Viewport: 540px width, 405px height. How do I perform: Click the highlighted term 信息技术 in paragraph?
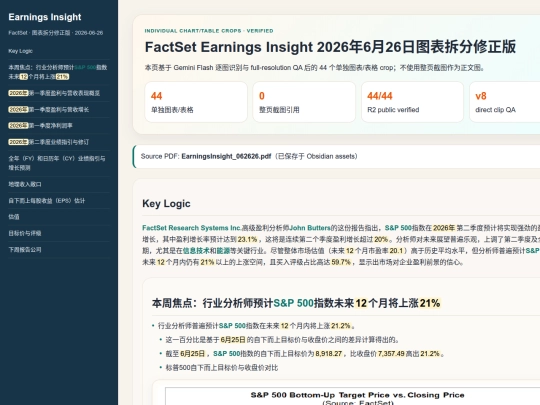tap(195, 251)
